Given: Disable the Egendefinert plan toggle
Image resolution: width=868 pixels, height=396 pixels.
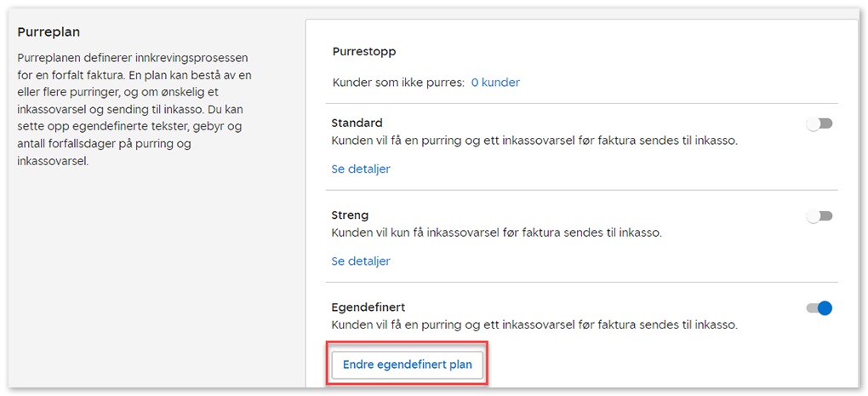Looking at the screenshot, I should tap(819, 308).
